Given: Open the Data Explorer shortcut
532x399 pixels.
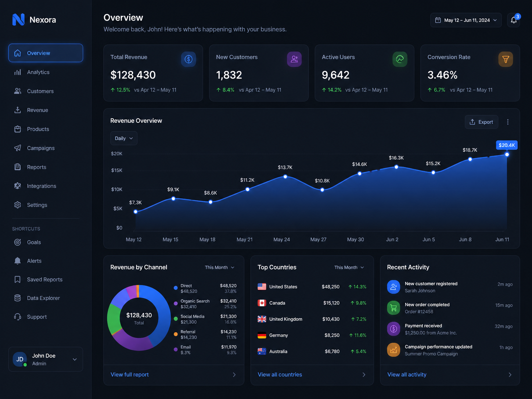Looking at the screenshot, I should [46, 298].
